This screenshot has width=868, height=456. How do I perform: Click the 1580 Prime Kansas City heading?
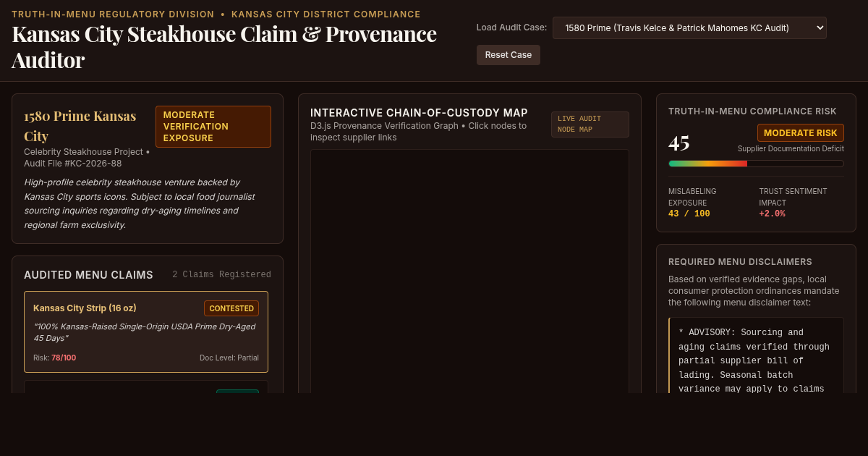(80, 126)
